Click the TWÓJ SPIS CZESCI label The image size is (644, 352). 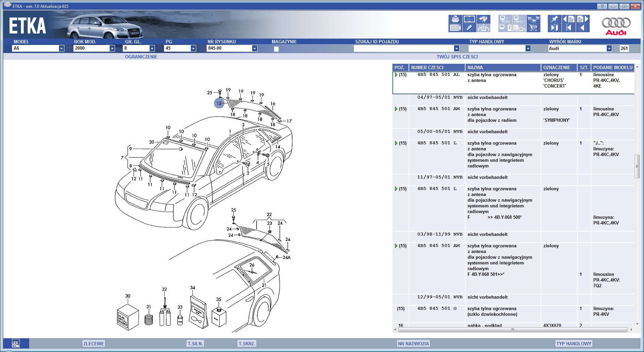457,57
